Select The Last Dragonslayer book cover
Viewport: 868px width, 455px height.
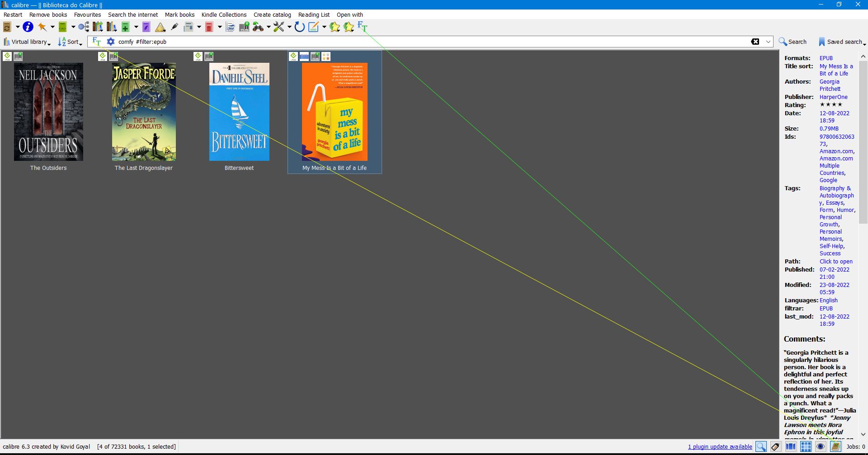(x=144, y=112)
